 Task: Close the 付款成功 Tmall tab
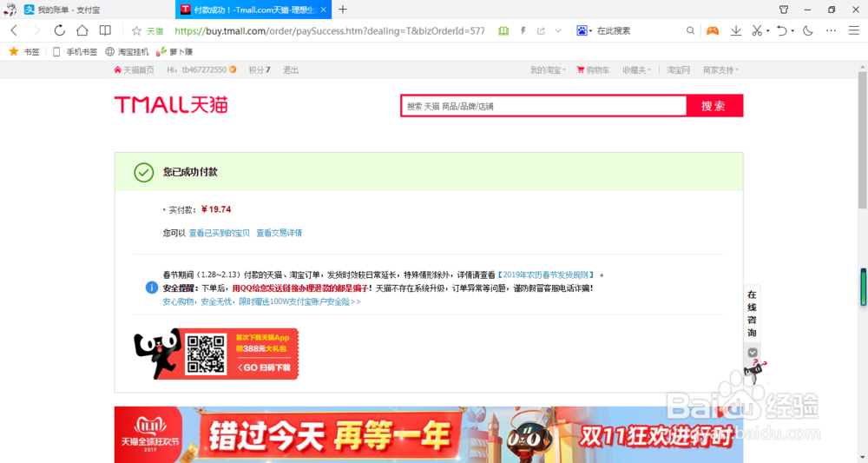tap(323, 10)
